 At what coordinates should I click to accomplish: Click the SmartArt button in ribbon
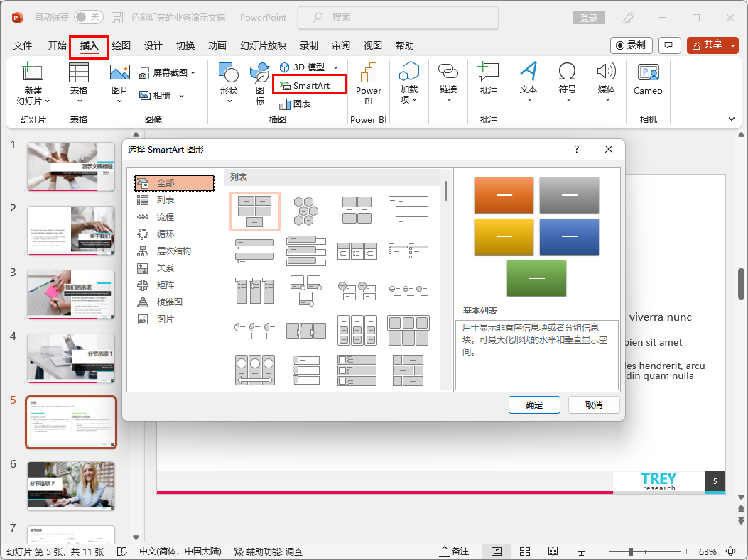click(x=309, y=85)
